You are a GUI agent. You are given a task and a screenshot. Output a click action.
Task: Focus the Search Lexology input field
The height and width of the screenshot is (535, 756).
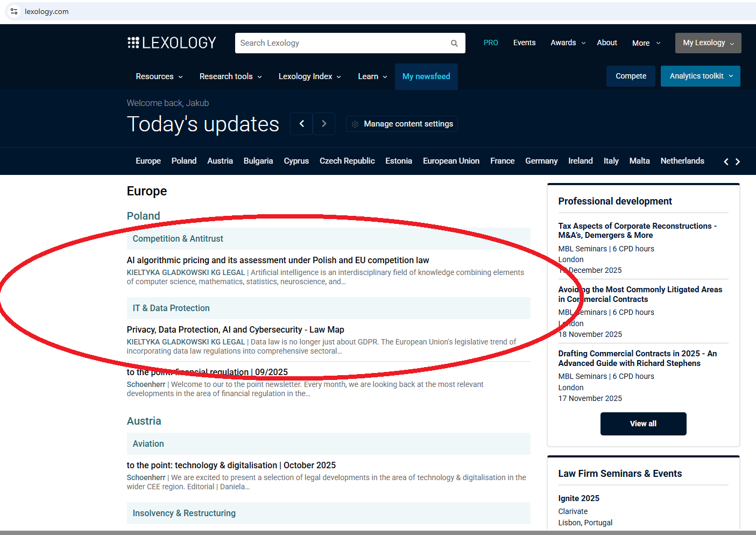pyautogui.click(x=342, y=43)
